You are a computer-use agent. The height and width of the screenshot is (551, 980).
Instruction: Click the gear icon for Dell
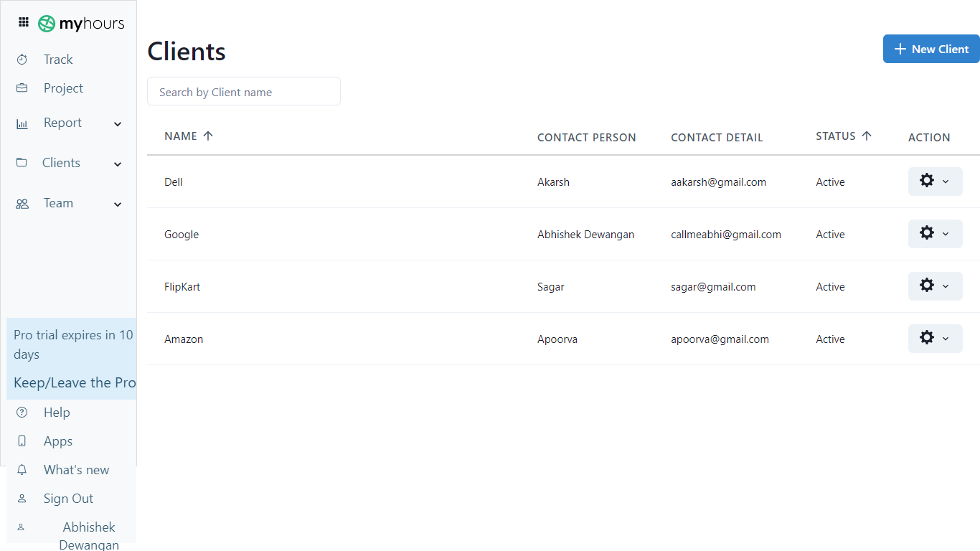pos(927,181)
